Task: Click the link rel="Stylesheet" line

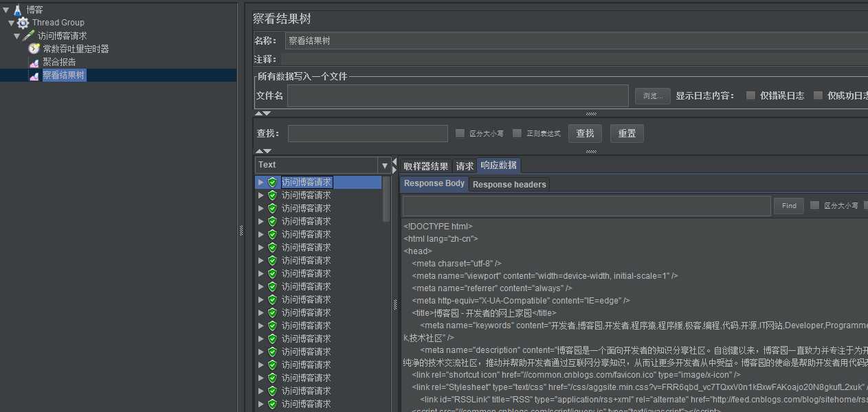Action: [639, 387]
